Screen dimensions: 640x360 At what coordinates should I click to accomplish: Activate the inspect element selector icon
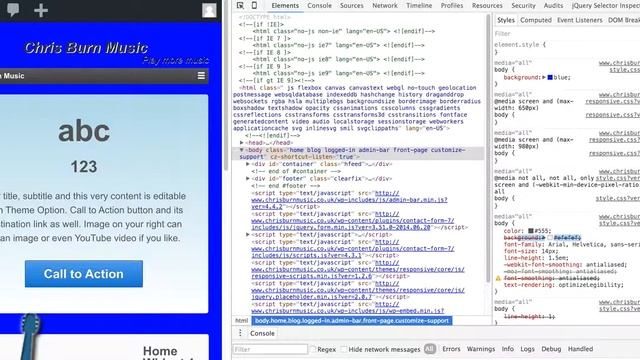pyautogui.click(x=240, y=5)
